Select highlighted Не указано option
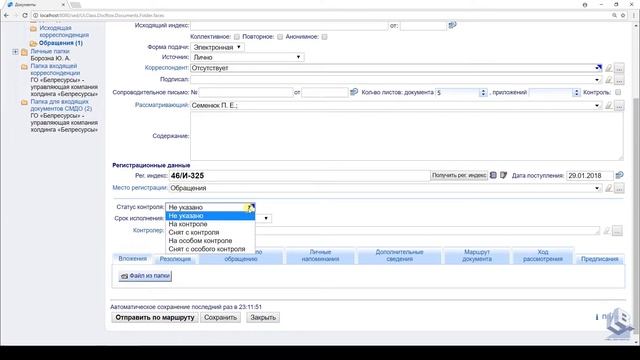The width and height of the screenshot is (640, 360). click(210, 216)
